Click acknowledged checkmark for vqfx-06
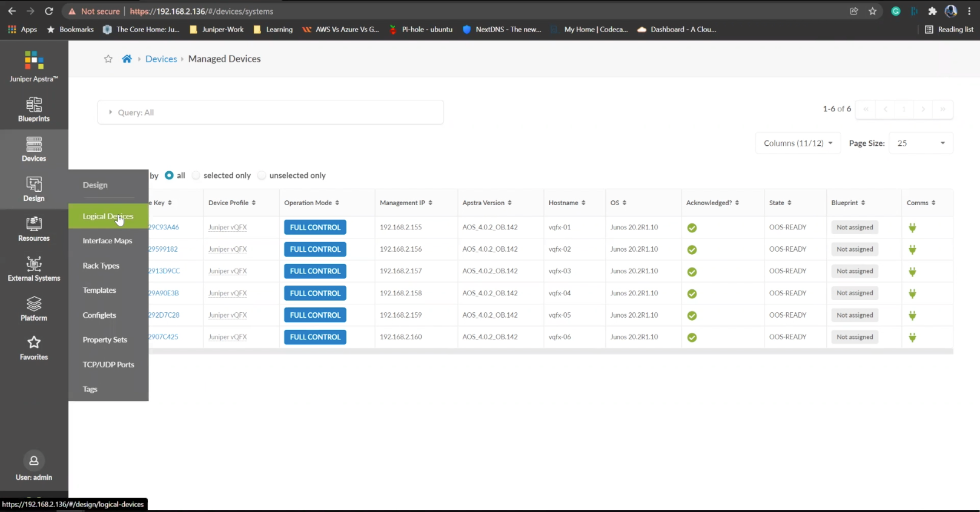 [692, 338]
